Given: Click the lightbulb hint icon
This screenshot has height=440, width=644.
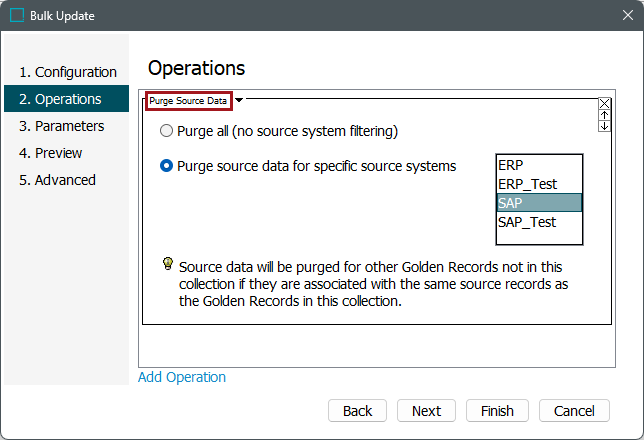Looking at the screenshot, I should click(x=168, y=265).
